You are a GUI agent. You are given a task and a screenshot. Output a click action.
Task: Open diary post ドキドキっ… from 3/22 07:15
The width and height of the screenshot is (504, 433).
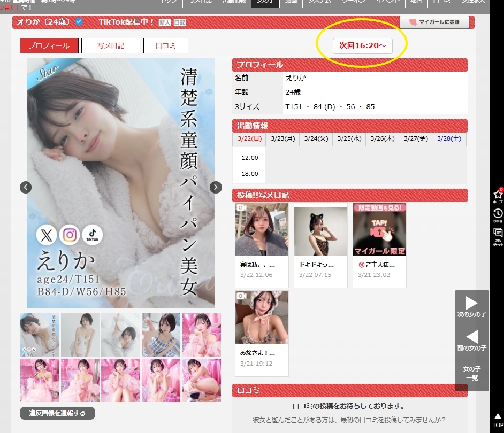click(321, 245)
